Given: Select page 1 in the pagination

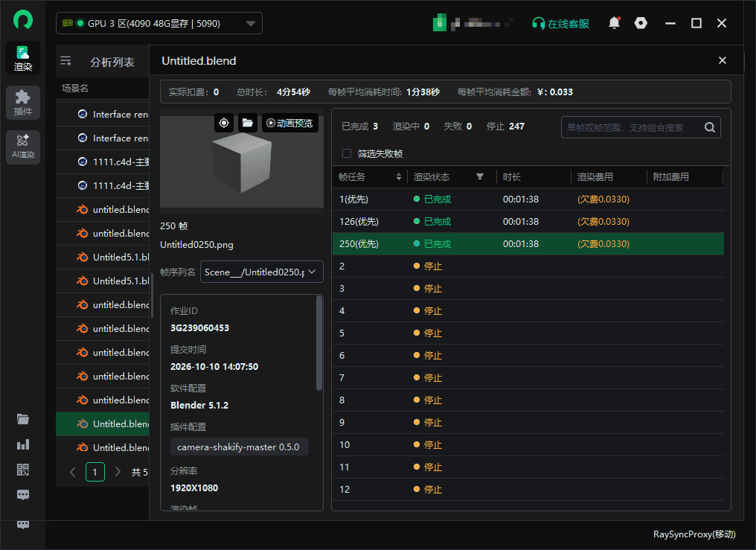Looking at the screenshot, I should (x=95, y=472).
